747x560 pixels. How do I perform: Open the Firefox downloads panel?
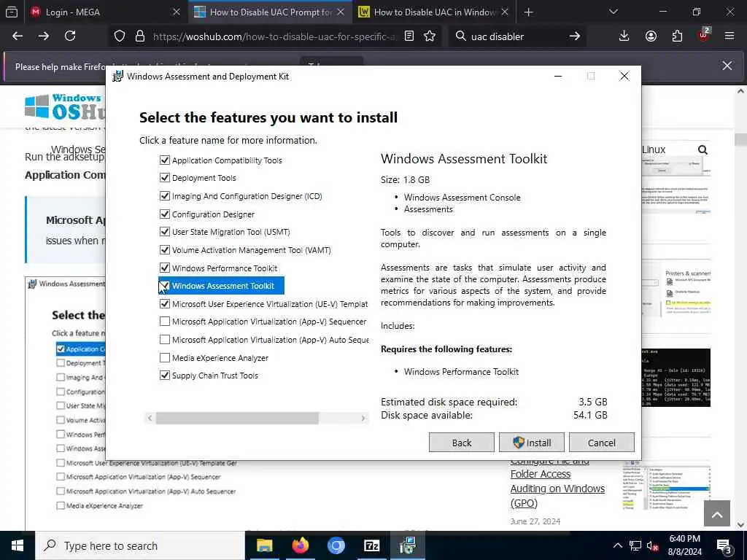[x=624, y=36]
